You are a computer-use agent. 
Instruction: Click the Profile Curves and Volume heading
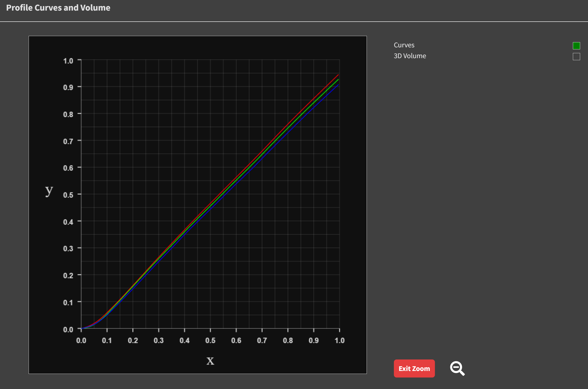(58, 8)
